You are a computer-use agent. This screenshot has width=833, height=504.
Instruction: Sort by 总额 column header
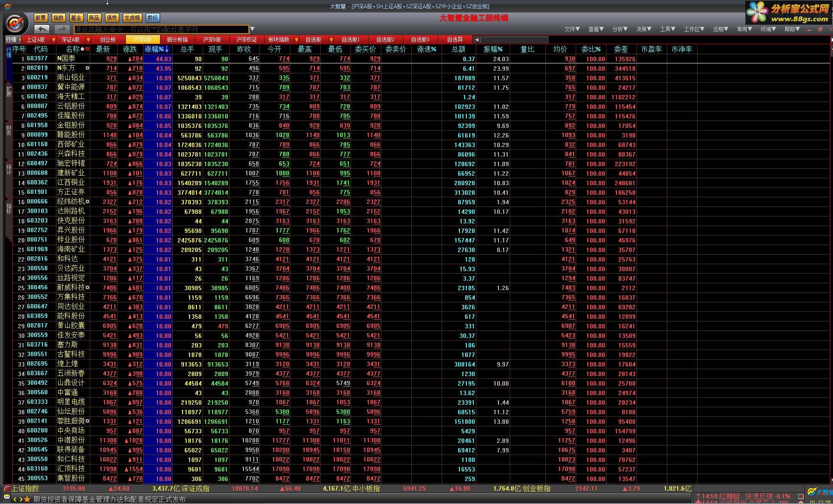click(x=459, y=49)
